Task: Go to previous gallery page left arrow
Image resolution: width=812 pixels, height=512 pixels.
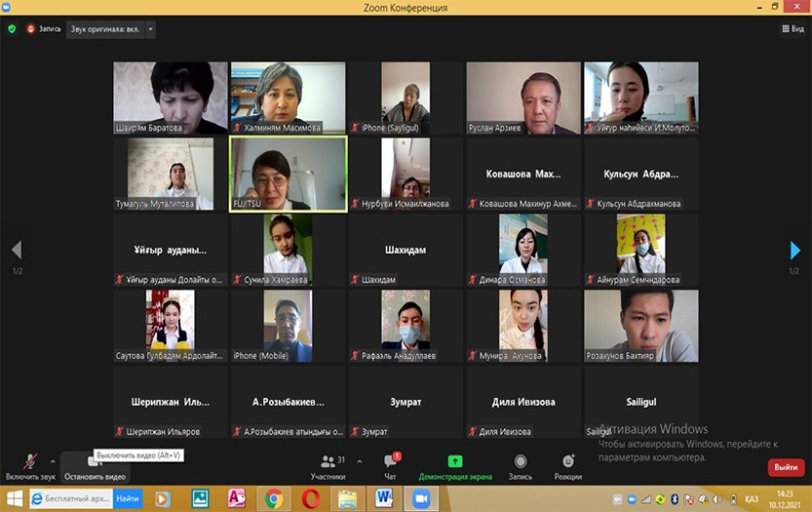Action: [x=16, y=251]
